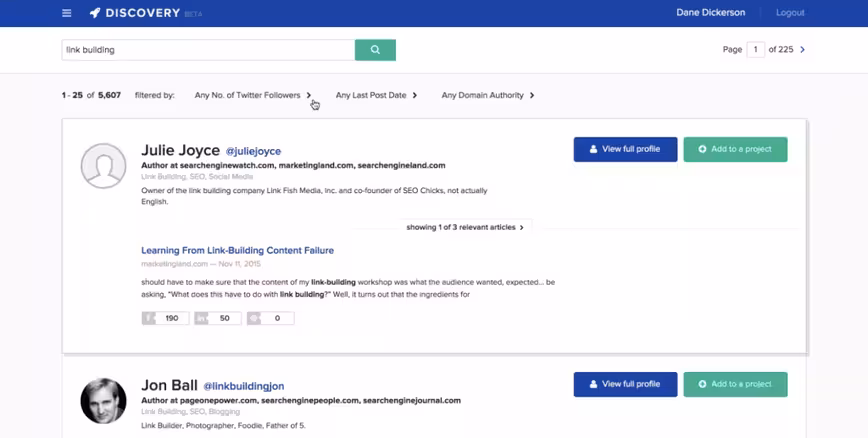Click Jon Ball's Link Building, SEO, Blogging tags
This screenshot has height=438, width=868.
pyautogui.click(x=190, y=411)
